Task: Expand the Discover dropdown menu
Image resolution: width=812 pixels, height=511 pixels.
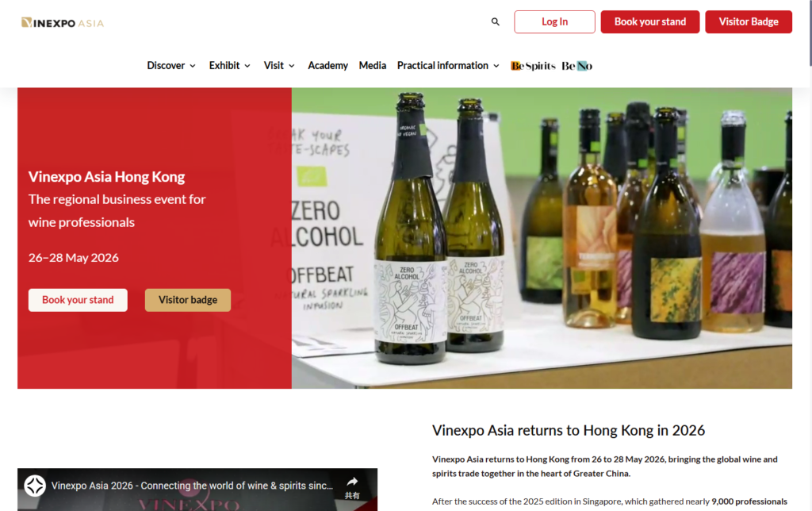Action: (x=171, y=66)
